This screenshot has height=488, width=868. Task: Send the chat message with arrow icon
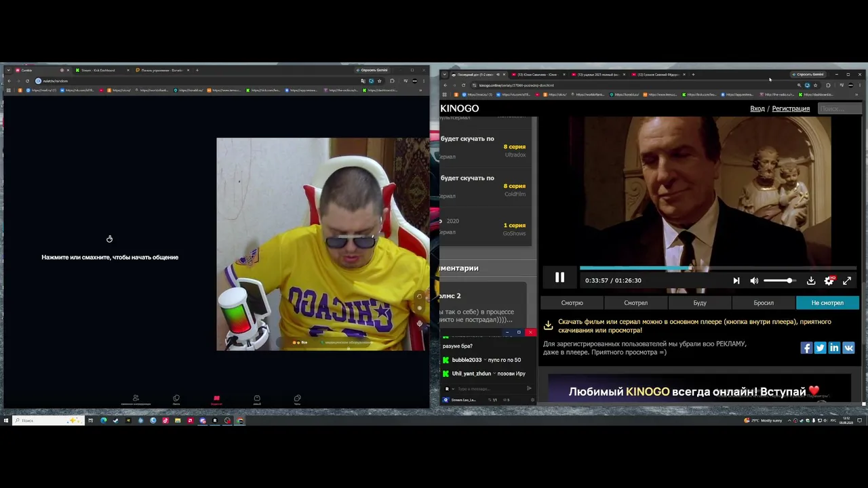529,389
